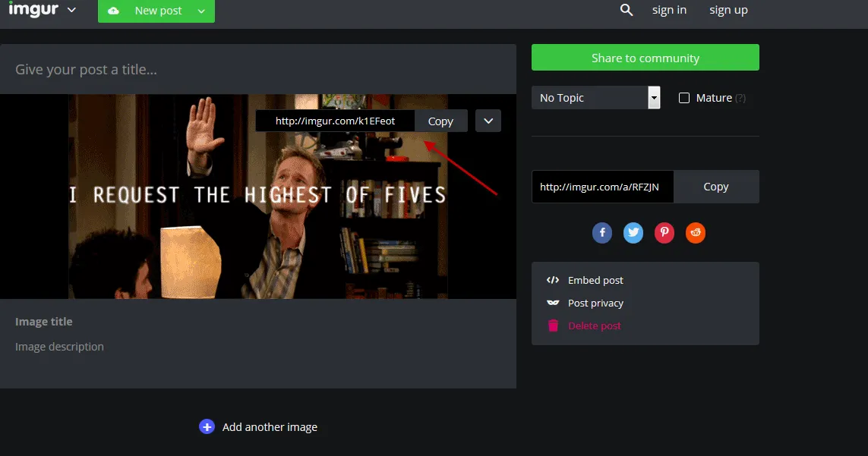Open the Embed post option
The width and height of the screenshot is (868, 456).
pyautogui.click(x=595, y=280)
